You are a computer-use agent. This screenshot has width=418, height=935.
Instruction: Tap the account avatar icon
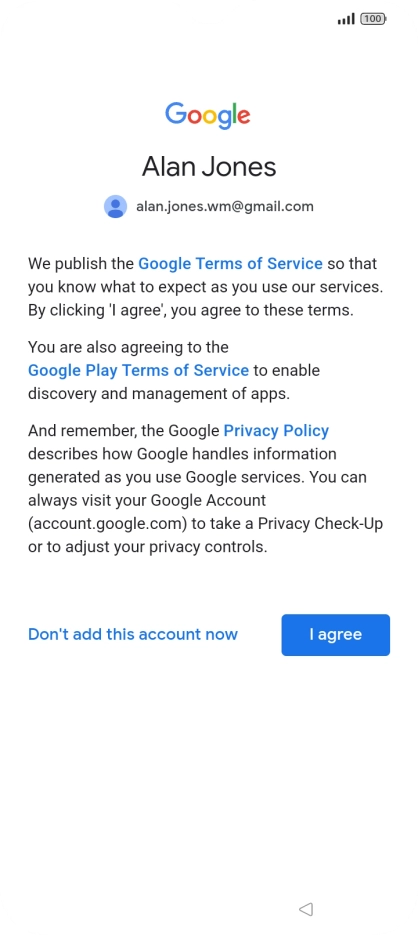click(x=115, y=206)
